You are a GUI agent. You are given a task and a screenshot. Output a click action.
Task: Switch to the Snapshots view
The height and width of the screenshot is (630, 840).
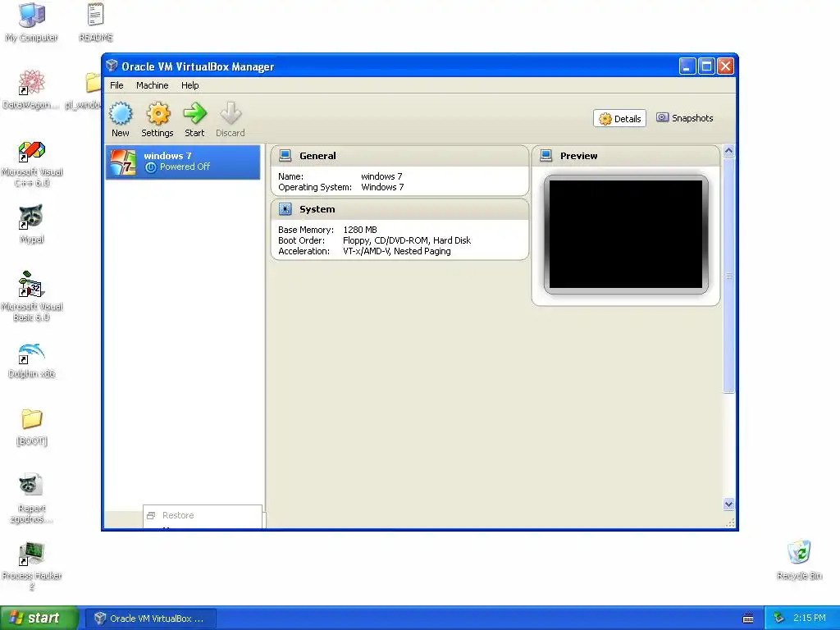[x=685, y=118]
